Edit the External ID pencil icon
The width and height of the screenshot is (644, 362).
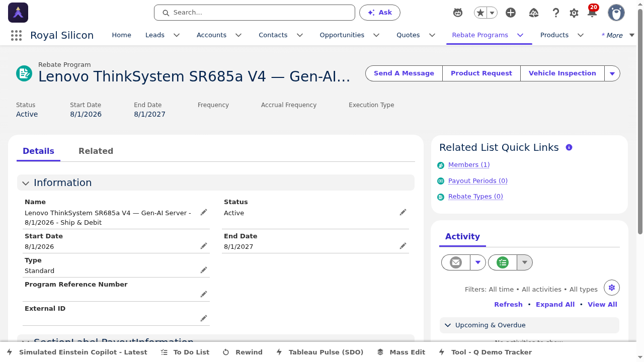tap(204, 318)
